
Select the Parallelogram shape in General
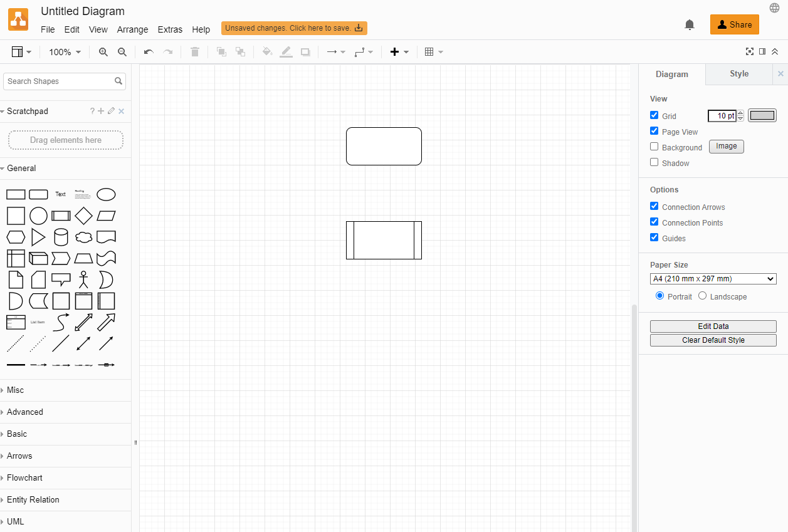[106, 216]
